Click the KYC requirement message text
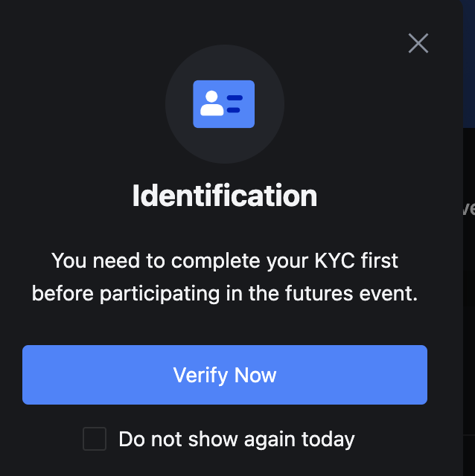This screenshot has height=476, width=475. (x=225, y=277)
